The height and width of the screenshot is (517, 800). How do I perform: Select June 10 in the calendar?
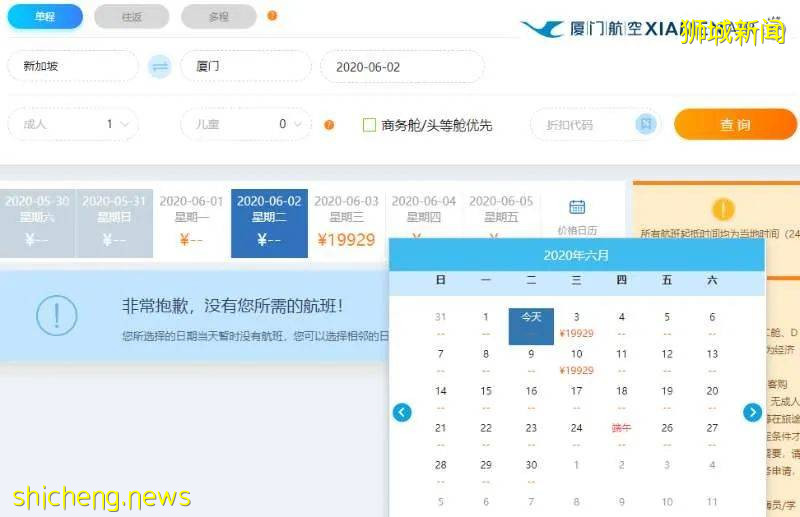[576, 358]
